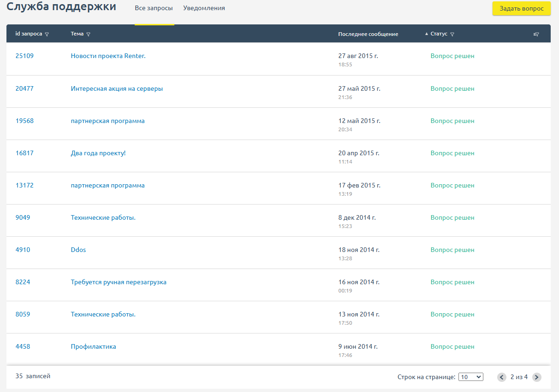Open request Новости проекта Renter.

(108, 56)
